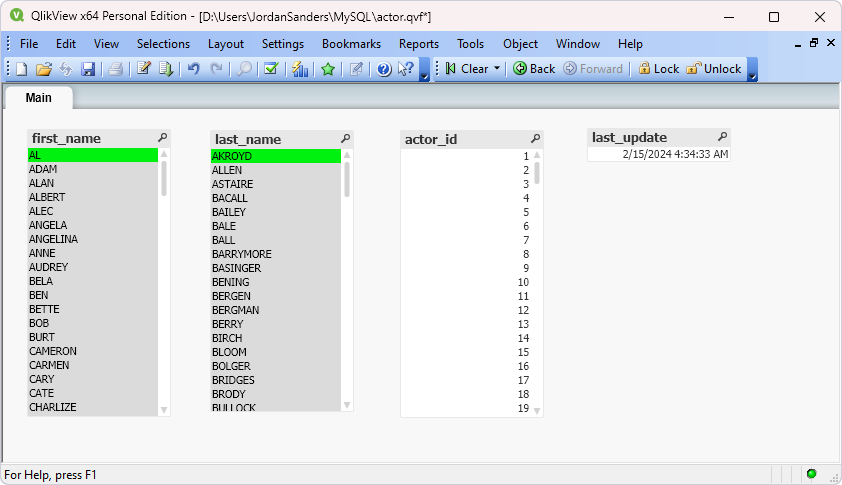
Task: Search the first_name list box
Action: (x=162, y=137)
